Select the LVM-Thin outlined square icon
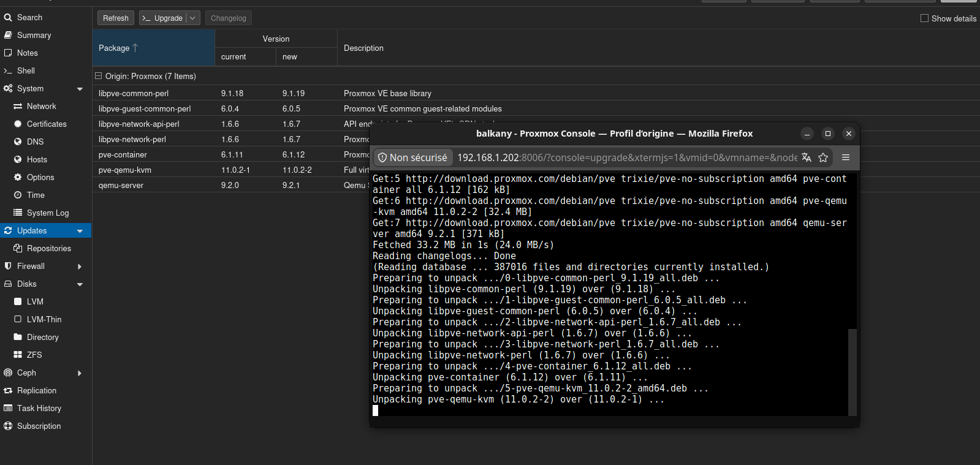Image resolution: width=980 pixels, height=465 pixels. pos(18,320)
